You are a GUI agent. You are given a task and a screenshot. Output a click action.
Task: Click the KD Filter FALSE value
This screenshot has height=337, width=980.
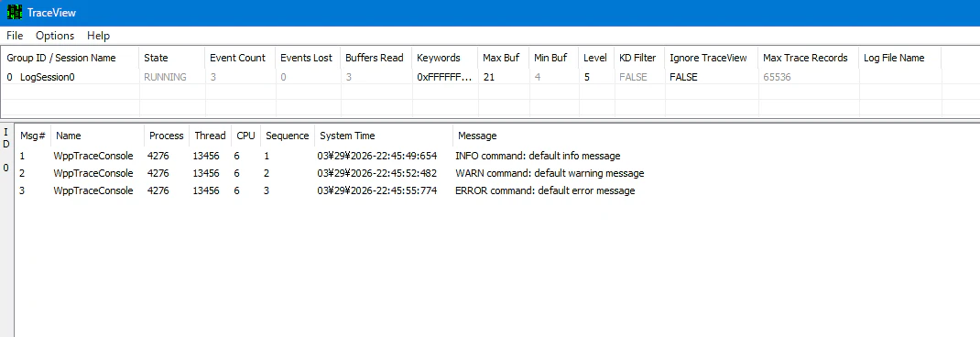pyautogui.click(x=633, y=77)
